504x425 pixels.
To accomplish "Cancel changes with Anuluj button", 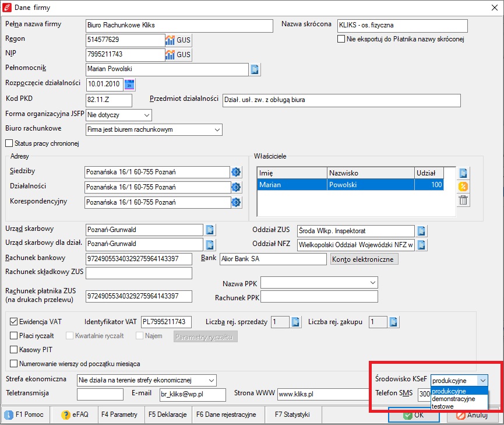I will pyautogui.click(x=471, y=415).
